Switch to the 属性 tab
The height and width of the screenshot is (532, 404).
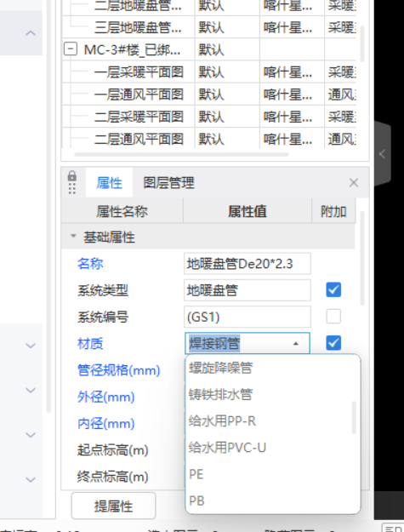[109, 183]
